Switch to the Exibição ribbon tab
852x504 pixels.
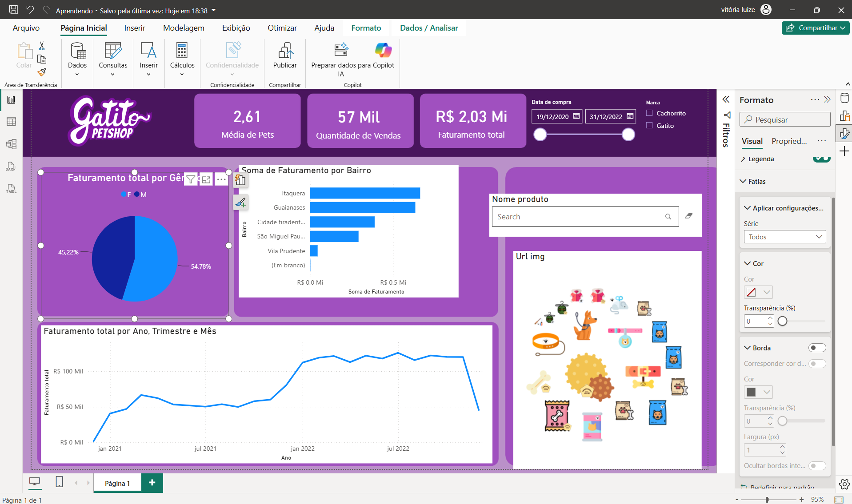tap(236, 28)
